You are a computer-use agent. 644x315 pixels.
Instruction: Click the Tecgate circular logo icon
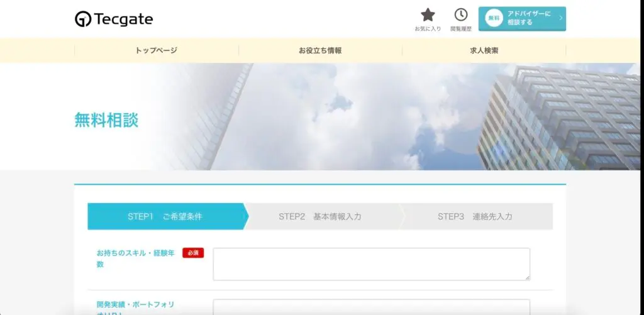pyautogui.click(x=82, y=19)
